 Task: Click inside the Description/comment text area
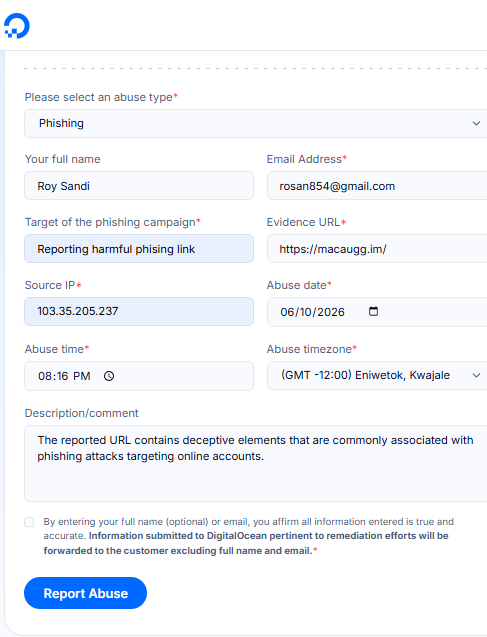click(x=255, y=464)
